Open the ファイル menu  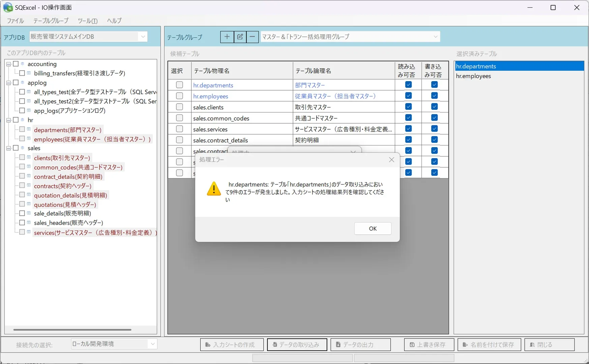(16, 21)
